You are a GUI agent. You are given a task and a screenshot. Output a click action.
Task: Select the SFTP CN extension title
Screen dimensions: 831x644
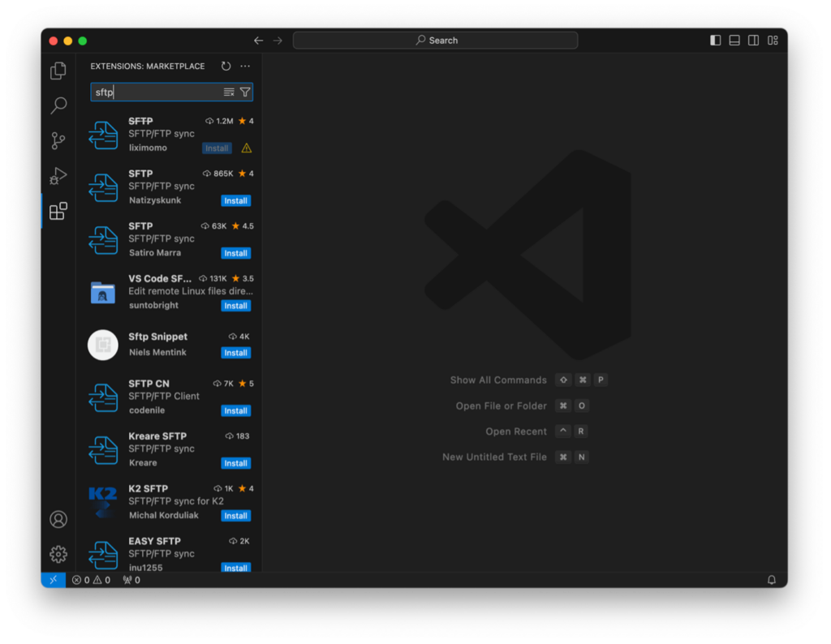click(149, 384)
